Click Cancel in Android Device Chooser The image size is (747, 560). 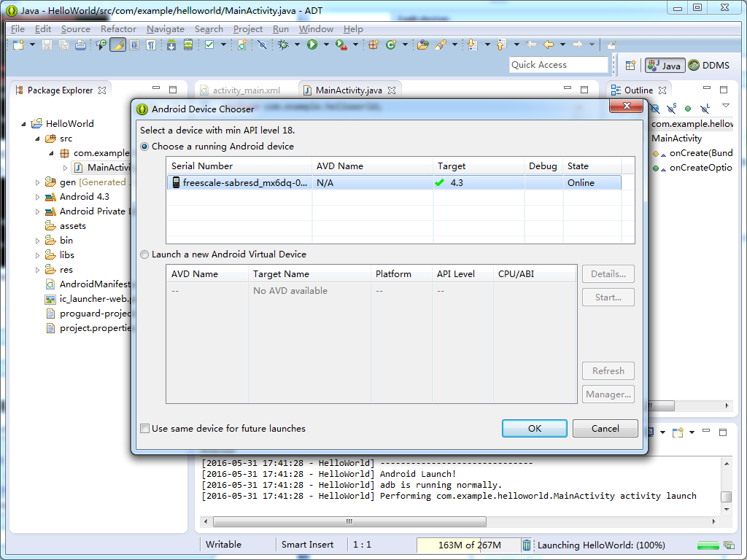605,429
